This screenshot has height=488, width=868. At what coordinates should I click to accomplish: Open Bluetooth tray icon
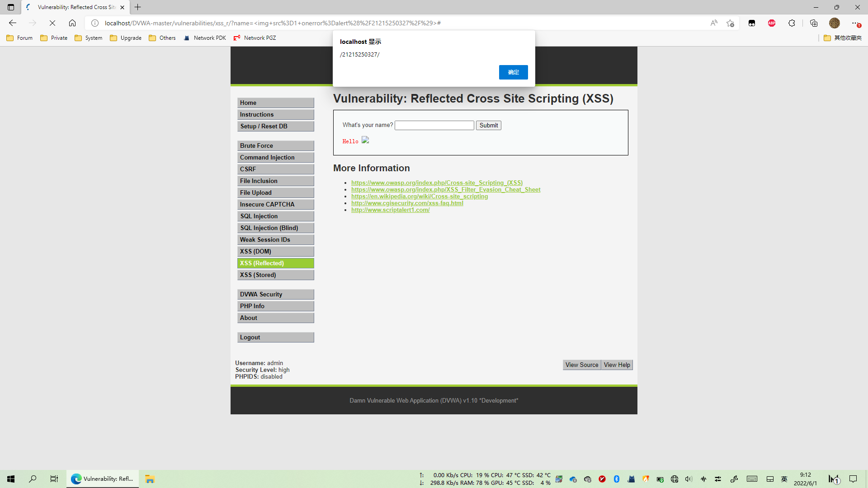coord(617,479)
